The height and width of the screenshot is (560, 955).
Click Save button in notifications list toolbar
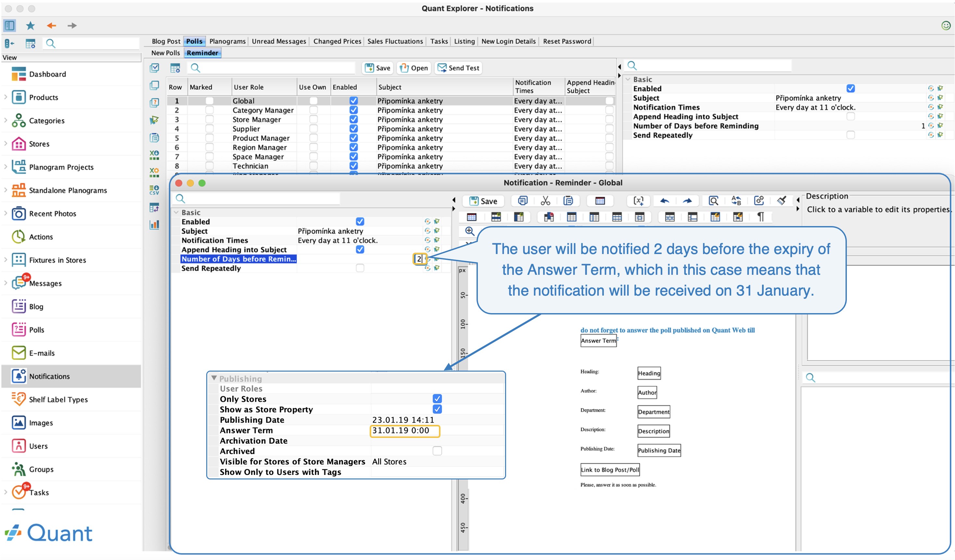pos(377,68)
